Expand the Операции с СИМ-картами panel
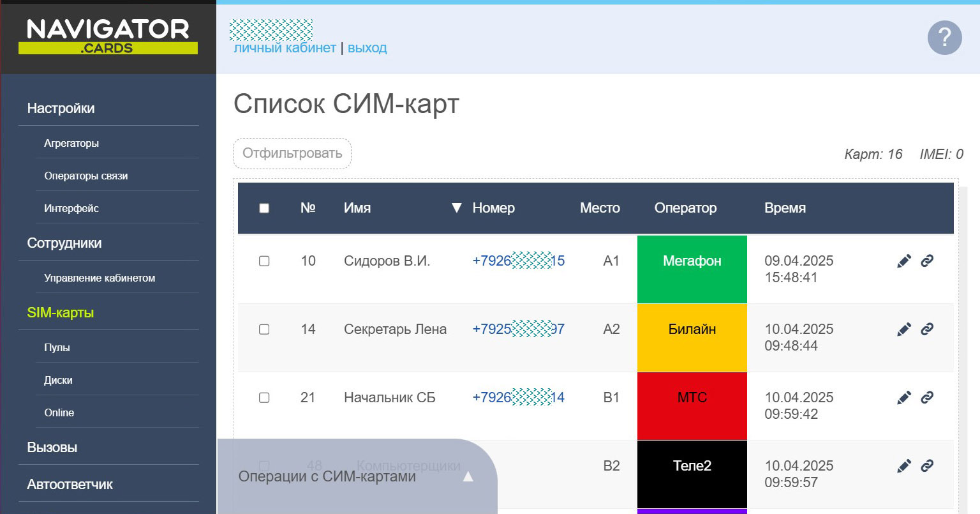Viewport: 980px width, 514px height. coord(468,476)
